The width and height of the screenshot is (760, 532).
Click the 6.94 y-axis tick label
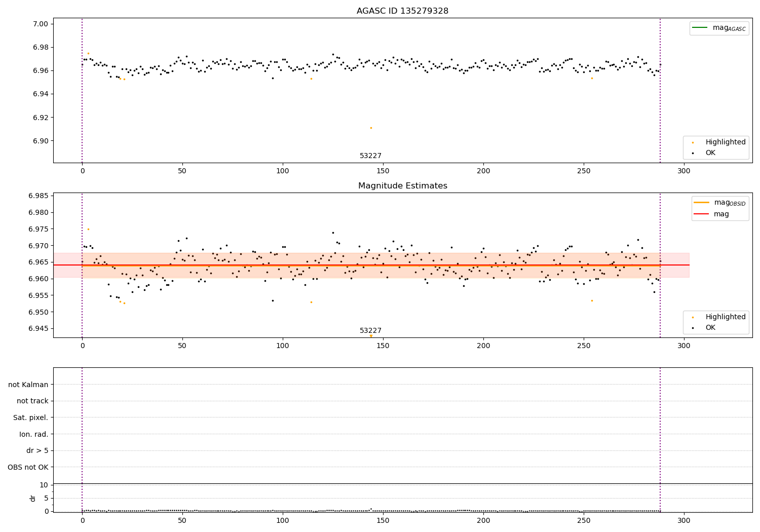pos(41,94)
